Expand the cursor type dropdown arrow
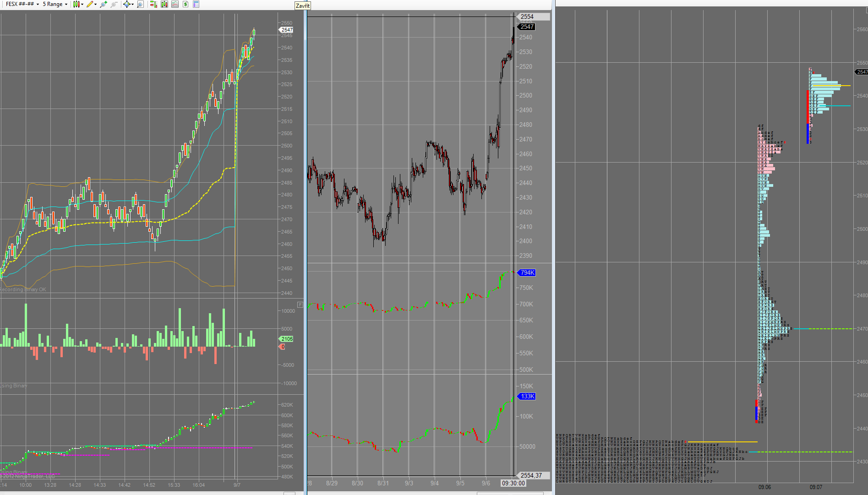The image size is (868, 495). click(x=132, y=4)
